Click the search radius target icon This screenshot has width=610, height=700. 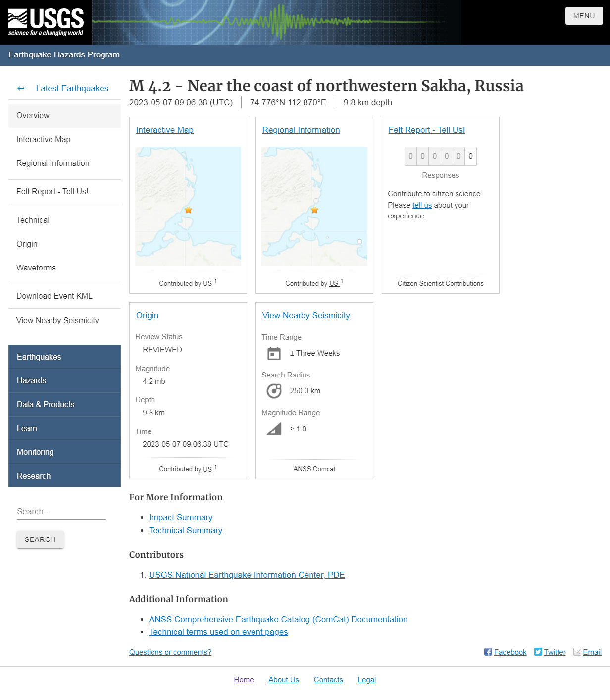point(274,391)
